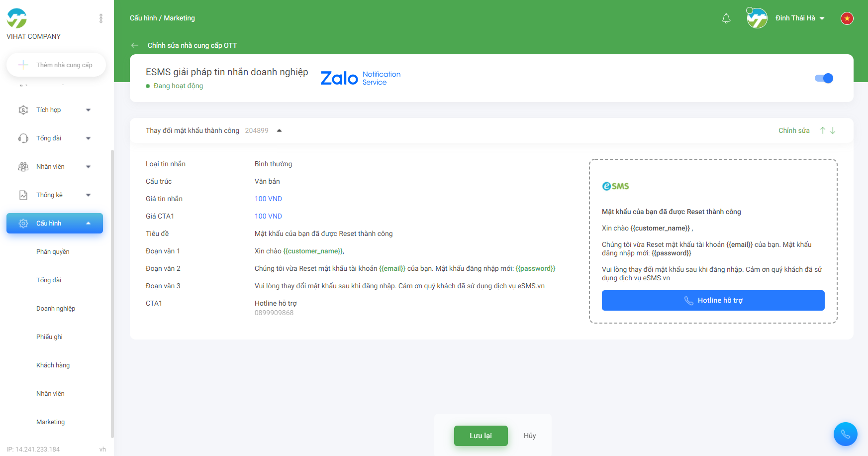
Task: Move template up with the up arrow
Action: click(823, 130)
